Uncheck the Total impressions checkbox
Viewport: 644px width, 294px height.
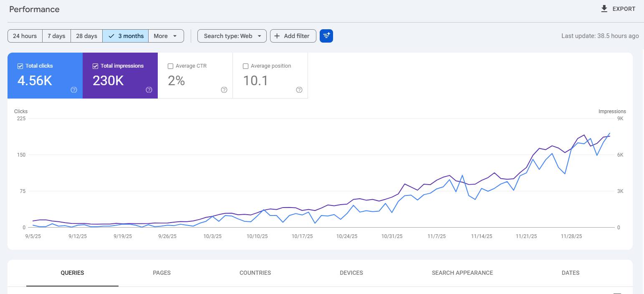95,66
